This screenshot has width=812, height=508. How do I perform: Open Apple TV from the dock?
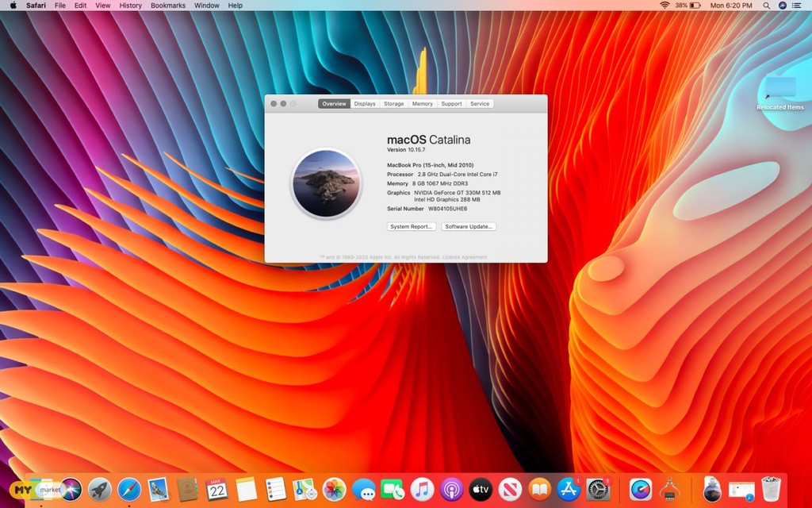click(481, 489)
